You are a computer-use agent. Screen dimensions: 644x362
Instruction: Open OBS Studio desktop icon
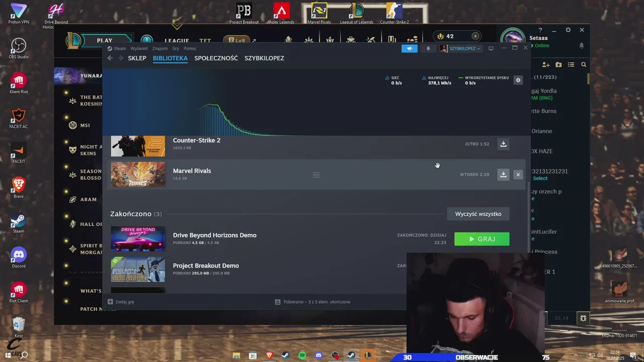(x=19, y=49)
